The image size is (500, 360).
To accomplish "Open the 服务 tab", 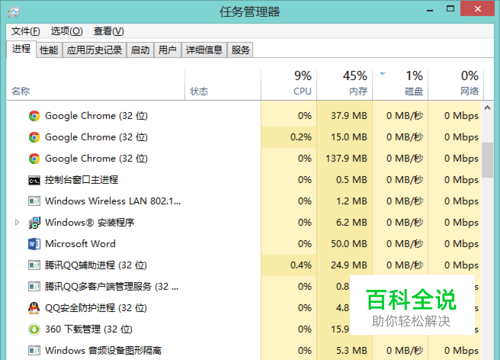I will 240,50.
